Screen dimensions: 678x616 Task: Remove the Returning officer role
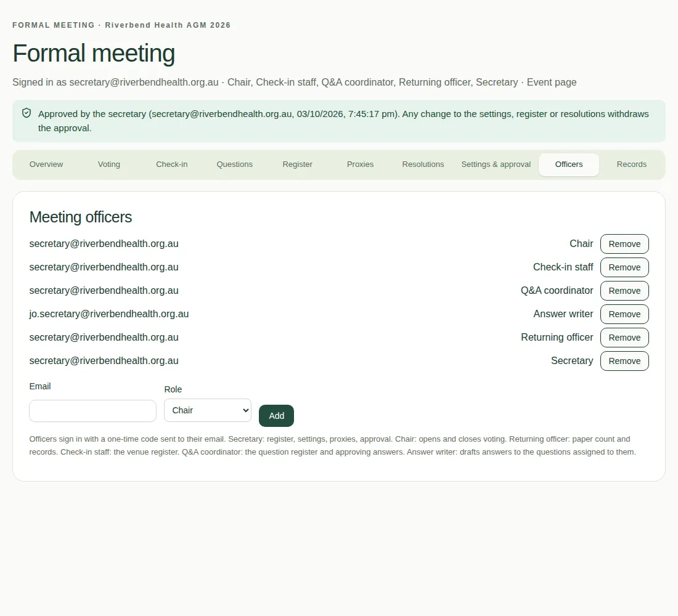[x=624, y=338]
